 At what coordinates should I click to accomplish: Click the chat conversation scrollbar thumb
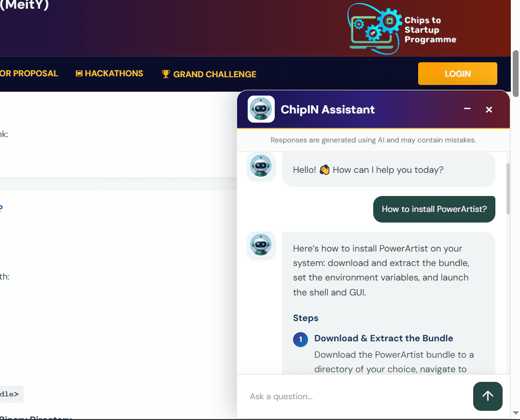point(508,189)
